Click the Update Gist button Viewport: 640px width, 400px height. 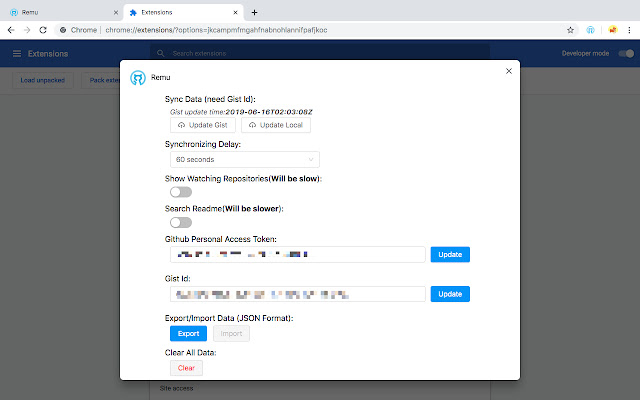click(203, 125)
